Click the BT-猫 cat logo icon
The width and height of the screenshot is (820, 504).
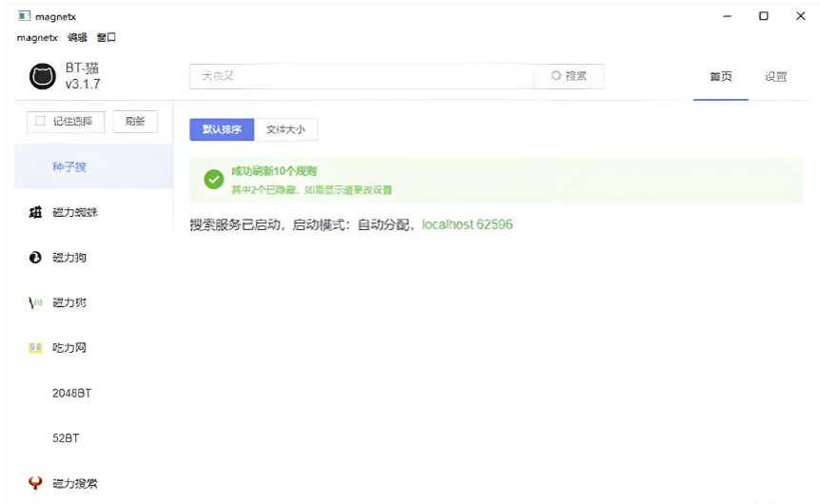pos(43,76)
